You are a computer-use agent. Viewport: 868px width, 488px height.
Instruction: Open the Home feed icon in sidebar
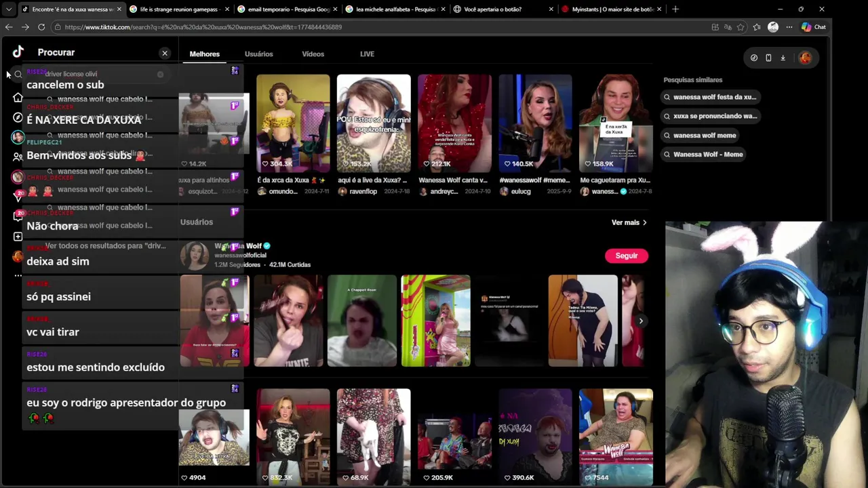(18, 98)
